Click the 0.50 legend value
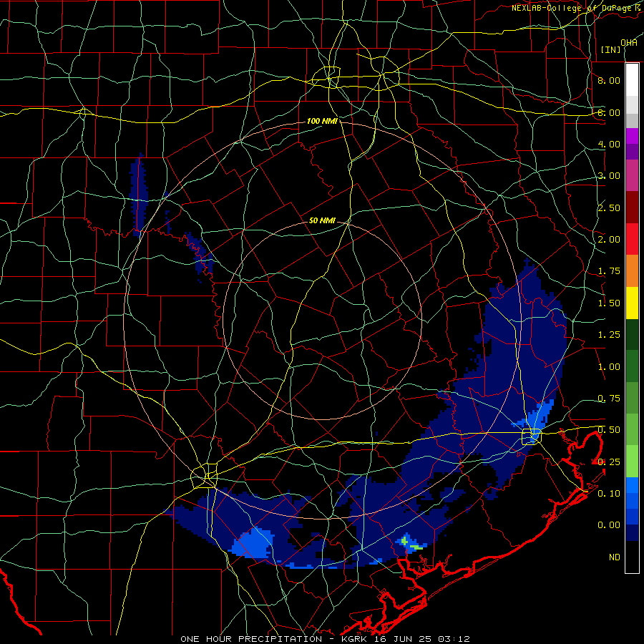 (609, 430)
